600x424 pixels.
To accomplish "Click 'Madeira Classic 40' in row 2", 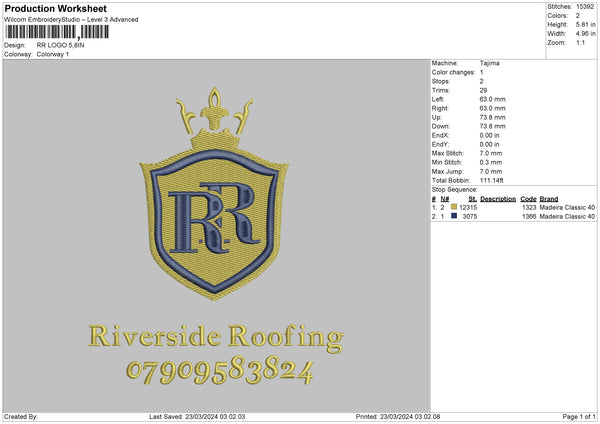I will [x=567, y=217].
